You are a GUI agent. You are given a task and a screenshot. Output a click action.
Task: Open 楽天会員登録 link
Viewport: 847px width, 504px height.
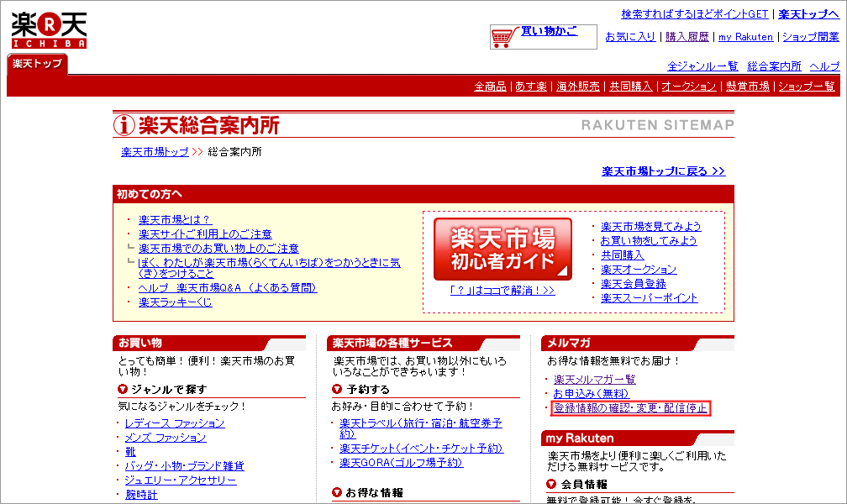coord(633,284)
